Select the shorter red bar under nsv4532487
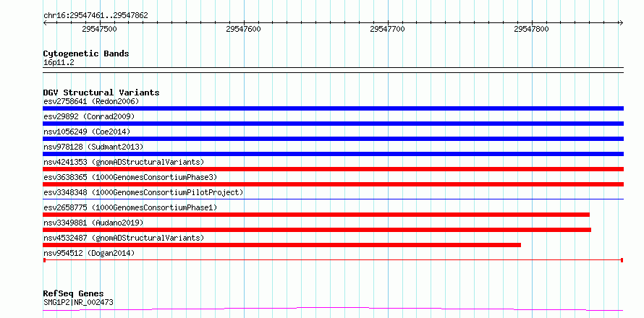 281,245
